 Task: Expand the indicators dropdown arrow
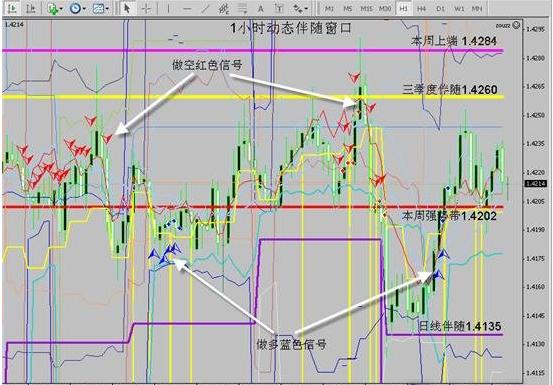(x=61, y=9)
